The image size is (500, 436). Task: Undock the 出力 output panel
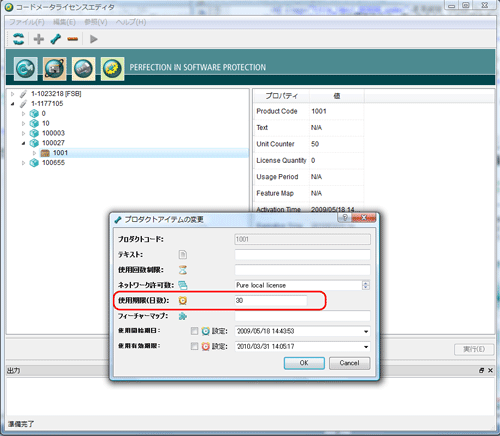click(481, 370)
